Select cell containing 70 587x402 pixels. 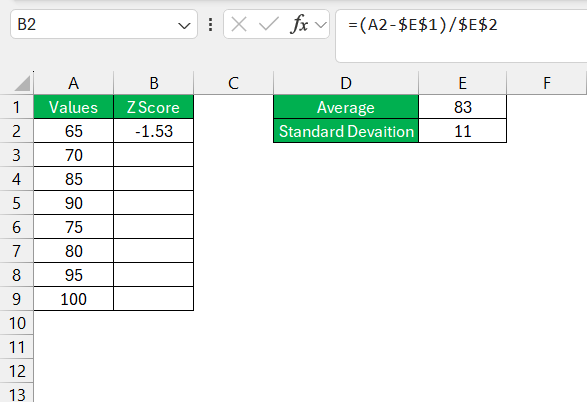pyautogui.click(x=73, y=155)
